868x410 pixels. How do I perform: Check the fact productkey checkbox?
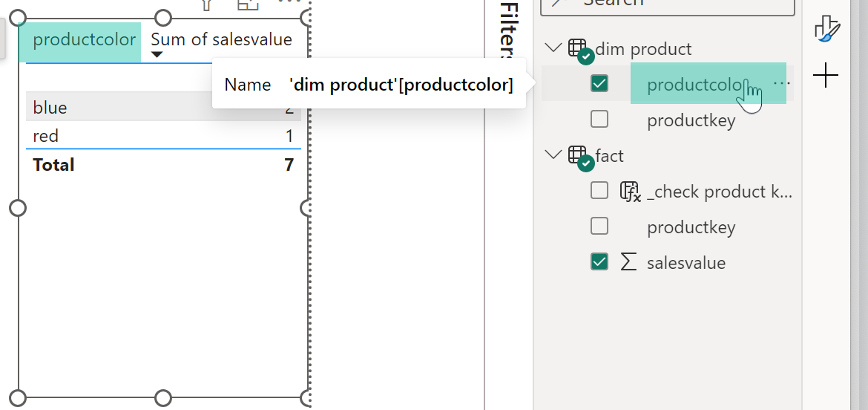pyautogui.click(x=599, y=226)
